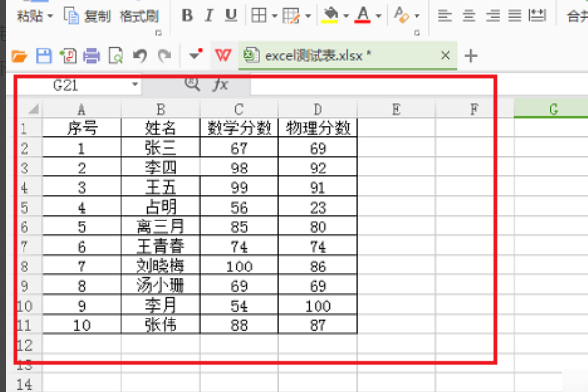Select column D header
Screen dimensions: 588x392
pos(318,109)
